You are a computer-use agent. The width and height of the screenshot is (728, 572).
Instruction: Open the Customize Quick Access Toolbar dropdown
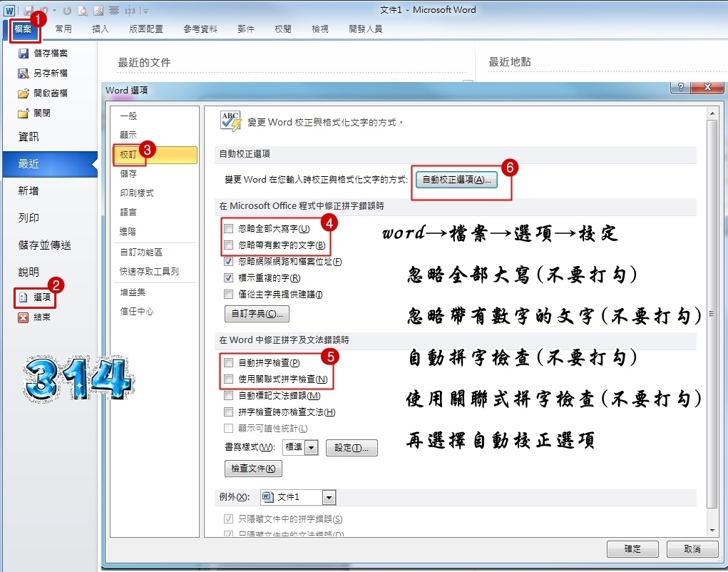[145, 10]
